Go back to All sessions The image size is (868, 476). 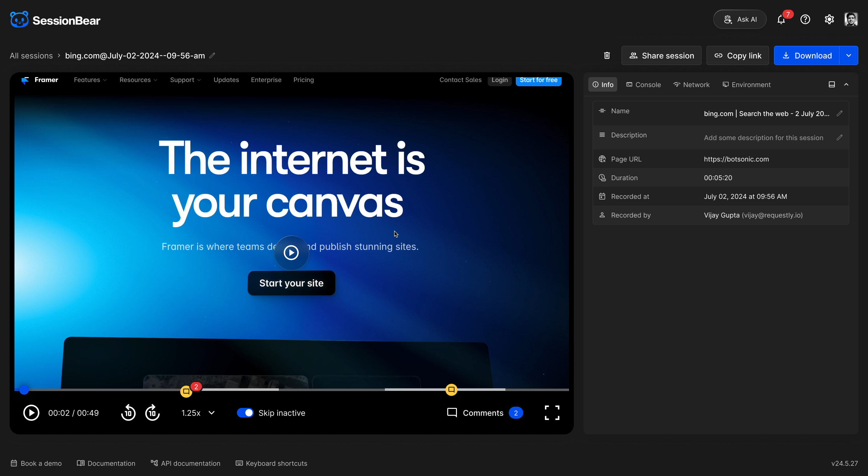[31, 56]
